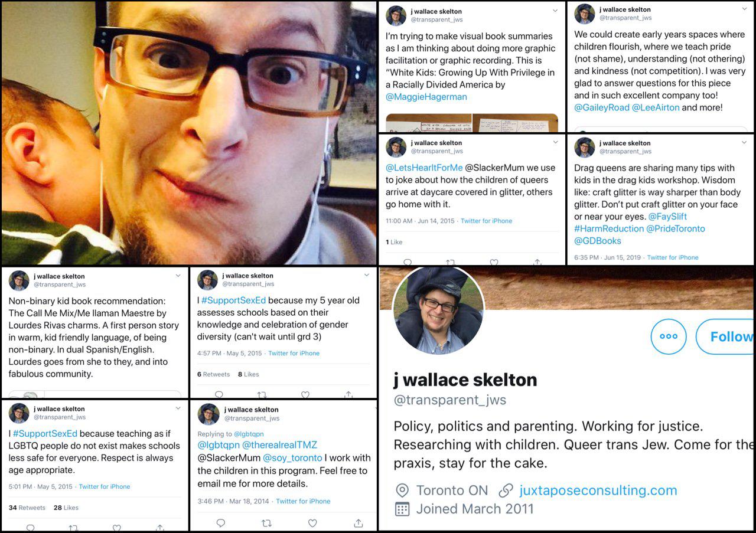Click the @MaggieHagerman mention
This screenshot has height=533, width=756.
click(426, 97)
